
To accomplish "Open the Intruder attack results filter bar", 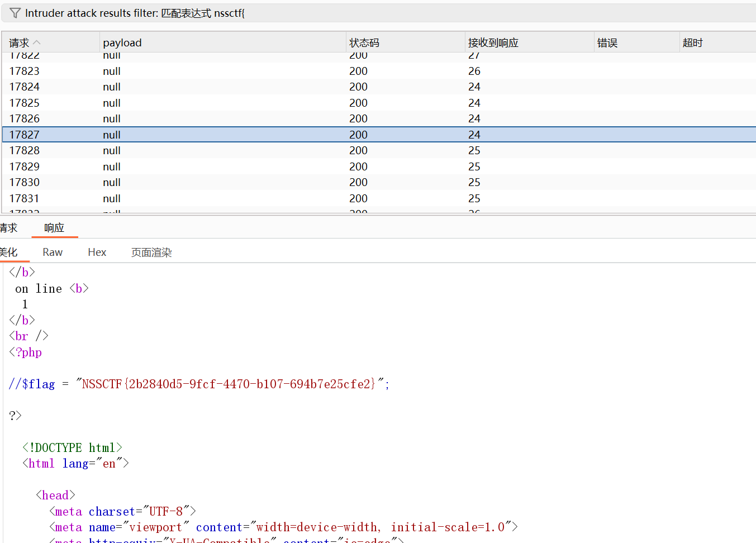I will 379,13.
